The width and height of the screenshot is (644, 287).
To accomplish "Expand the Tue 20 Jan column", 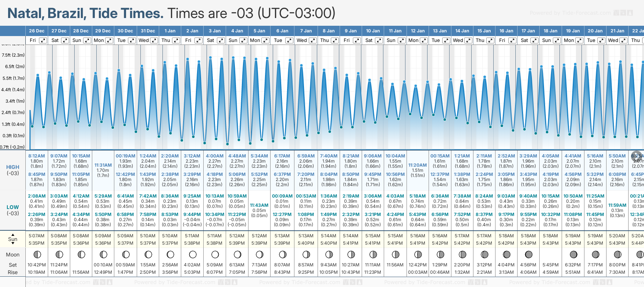I will [x=601, y=40].
